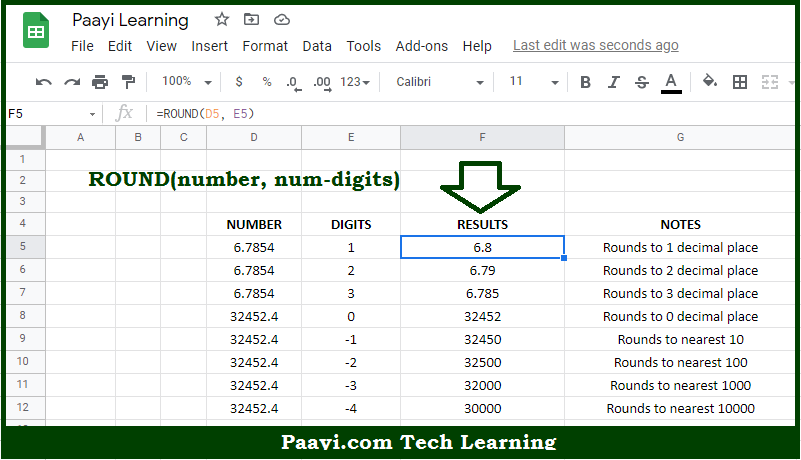Select the result cell 32500
Viewport: 801px width, 460px height.
click(482, 362)
